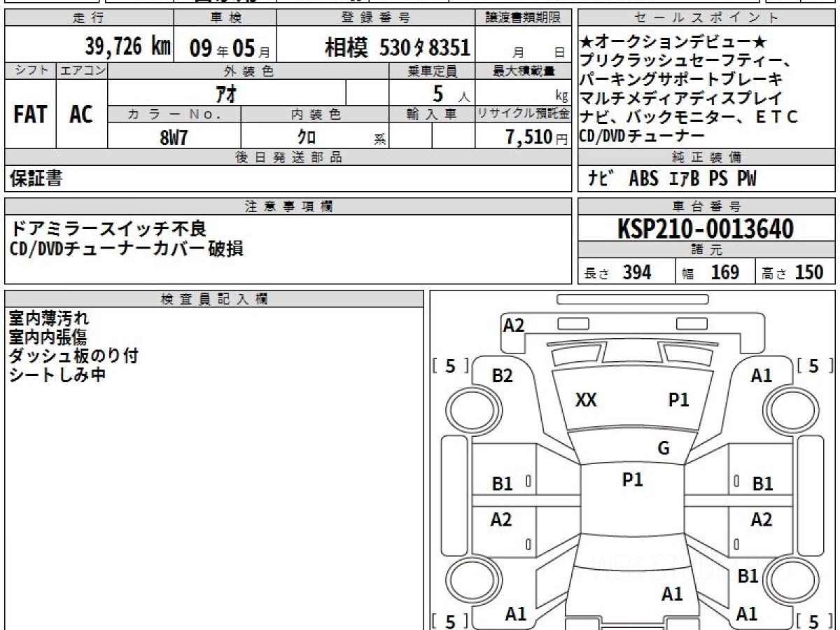Click the カラーNo. header

[174, 115]
